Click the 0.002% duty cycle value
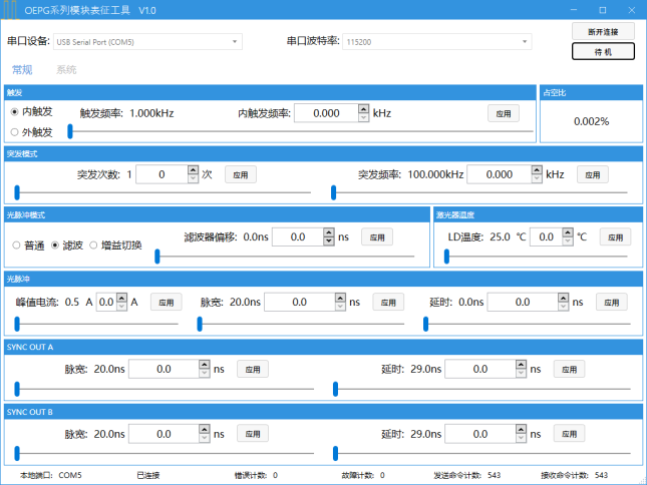 coord(591,121)
